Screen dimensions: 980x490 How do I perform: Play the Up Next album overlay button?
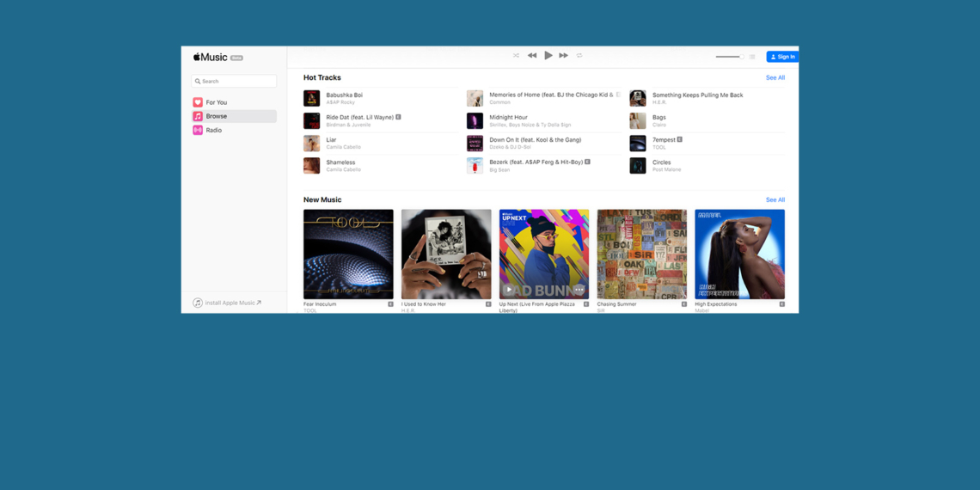tap(509, 290)
